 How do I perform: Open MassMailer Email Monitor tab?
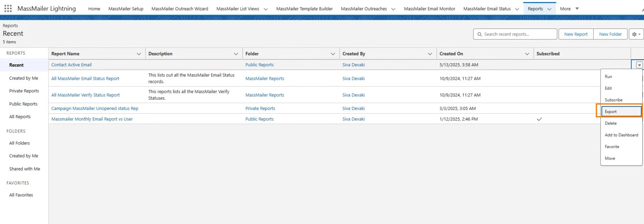coord(430,9)
